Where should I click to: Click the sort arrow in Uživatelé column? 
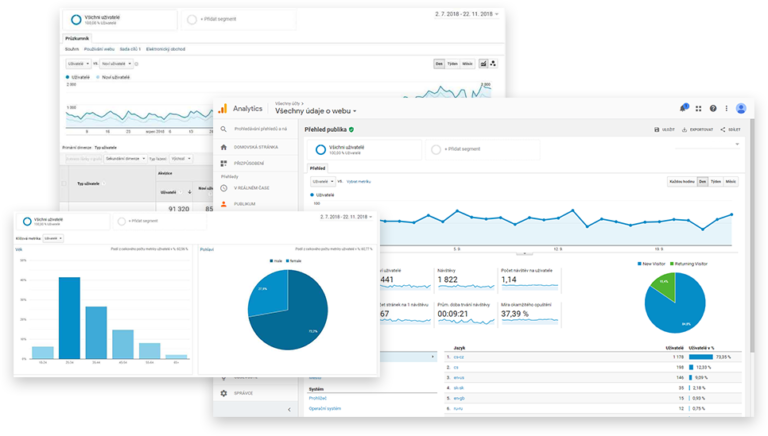click(x=190, y=192)
